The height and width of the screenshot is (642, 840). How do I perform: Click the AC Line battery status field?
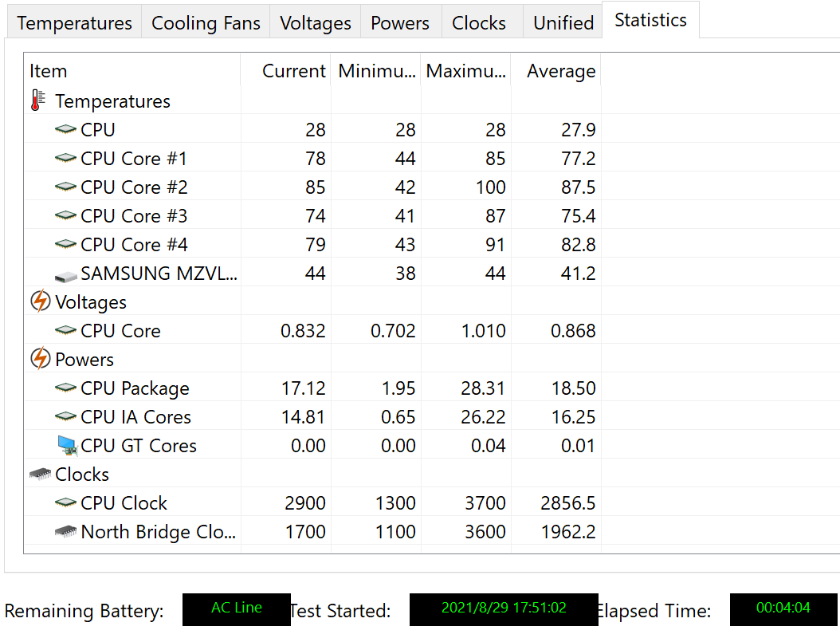coord(236,609)
